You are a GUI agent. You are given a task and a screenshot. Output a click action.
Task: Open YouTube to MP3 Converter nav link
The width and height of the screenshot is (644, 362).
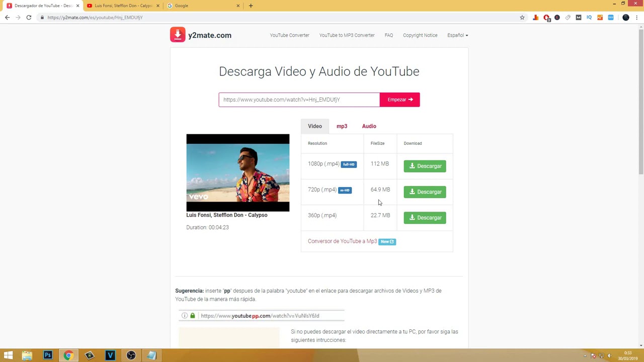(x=347, y=35)
